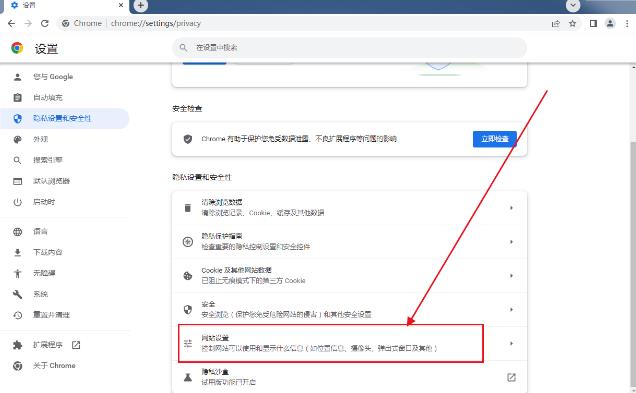Open 重置并清理 sidebar section

[65, 315]
